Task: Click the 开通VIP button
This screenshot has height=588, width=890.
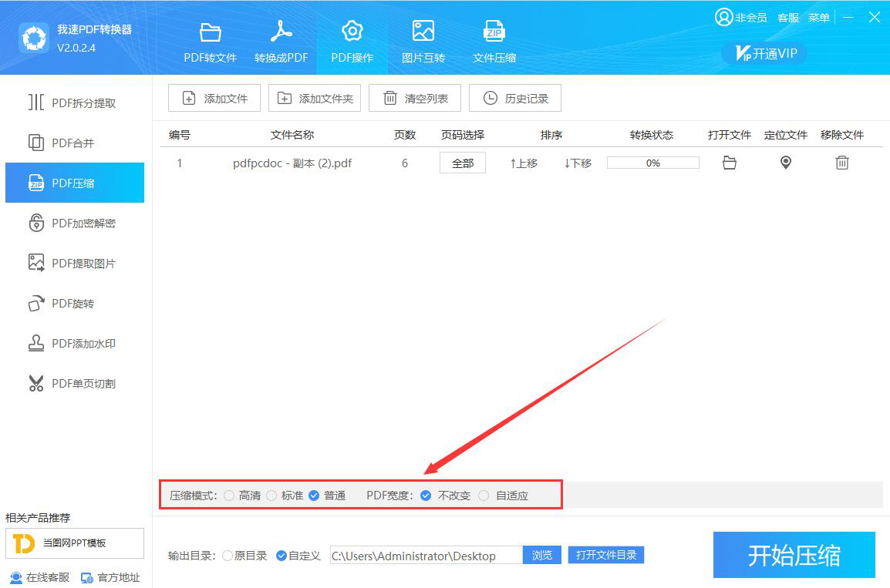Action: 765,53
